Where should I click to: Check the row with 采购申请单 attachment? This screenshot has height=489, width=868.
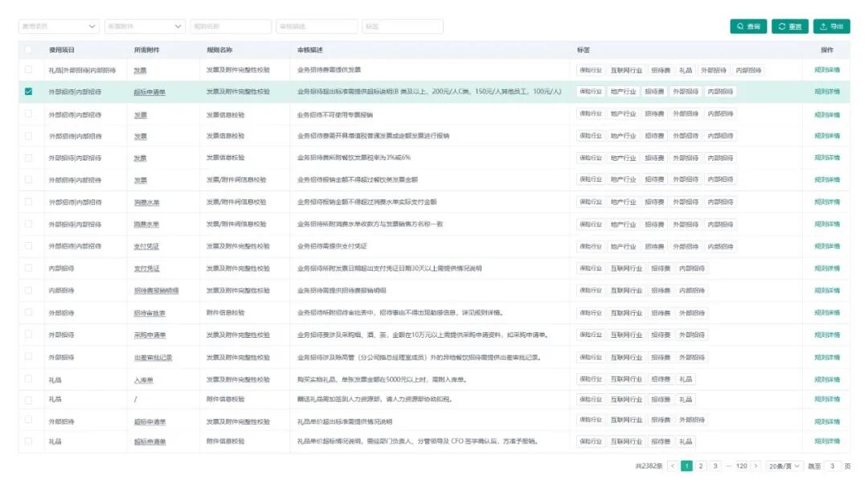(x=28, y=335)
